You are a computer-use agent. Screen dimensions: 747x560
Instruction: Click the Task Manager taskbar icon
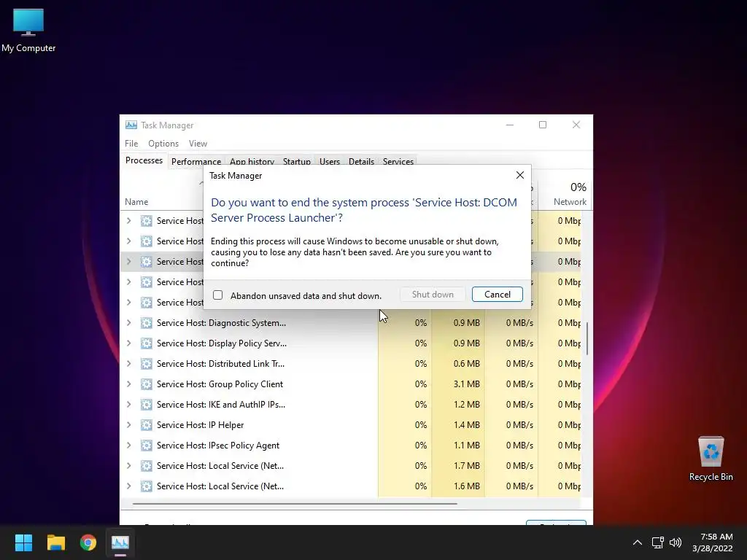(x=120, y=542)
